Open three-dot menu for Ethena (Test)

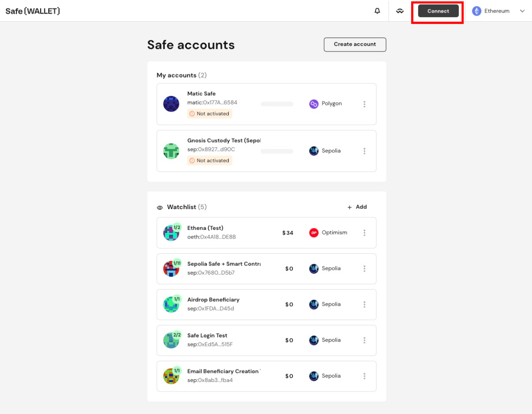coord(364,233)
